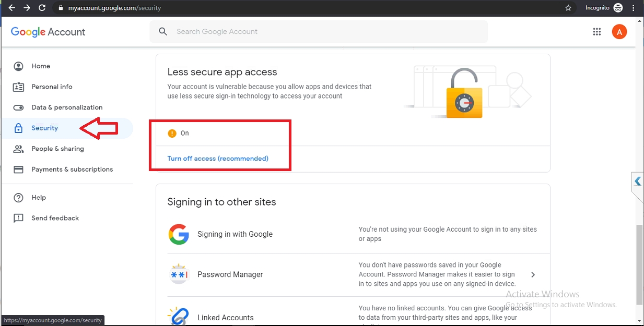Click the browser reload icon
Image resolution: width=644 pixels, height=326 pixels.
42,8
